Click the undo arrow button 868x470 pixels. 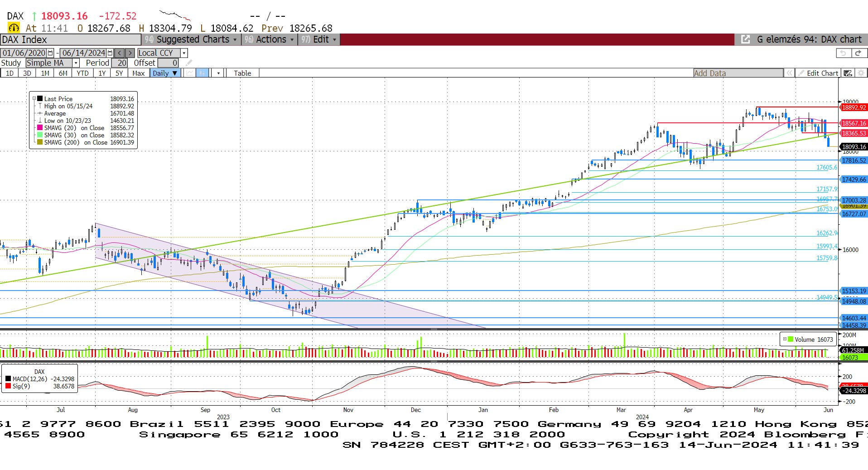(843, 53)
